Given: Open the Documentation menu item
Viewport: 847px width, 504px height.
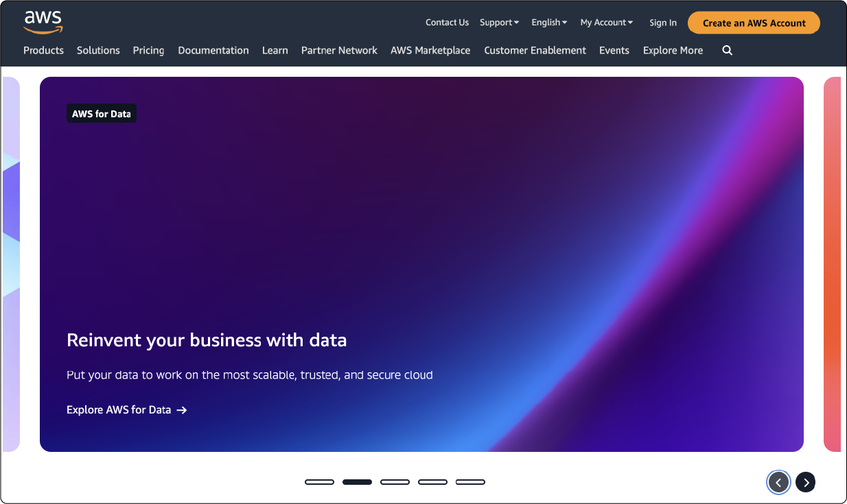Looking at the screenshot, I should (x=213, y=50).
